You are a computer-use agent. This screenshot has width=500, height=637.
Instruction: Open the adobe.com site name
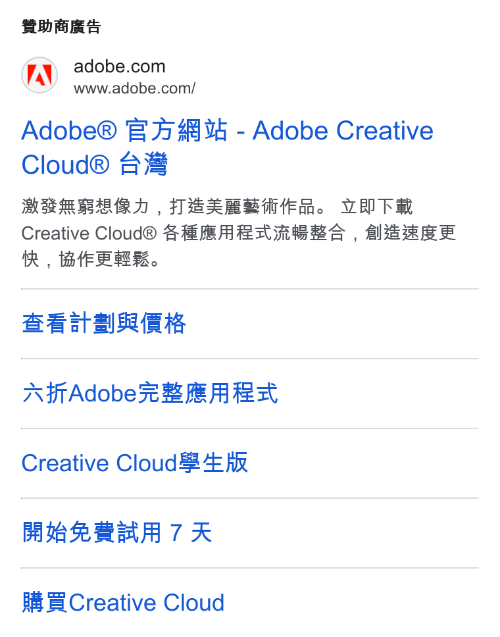click(x=119, y=66)
